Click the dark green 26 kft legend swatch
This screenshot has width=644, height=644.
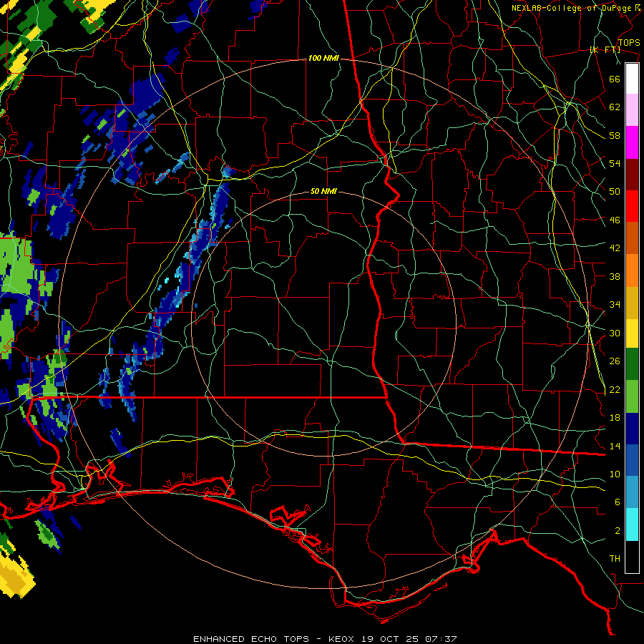click(x=632, y=364)
